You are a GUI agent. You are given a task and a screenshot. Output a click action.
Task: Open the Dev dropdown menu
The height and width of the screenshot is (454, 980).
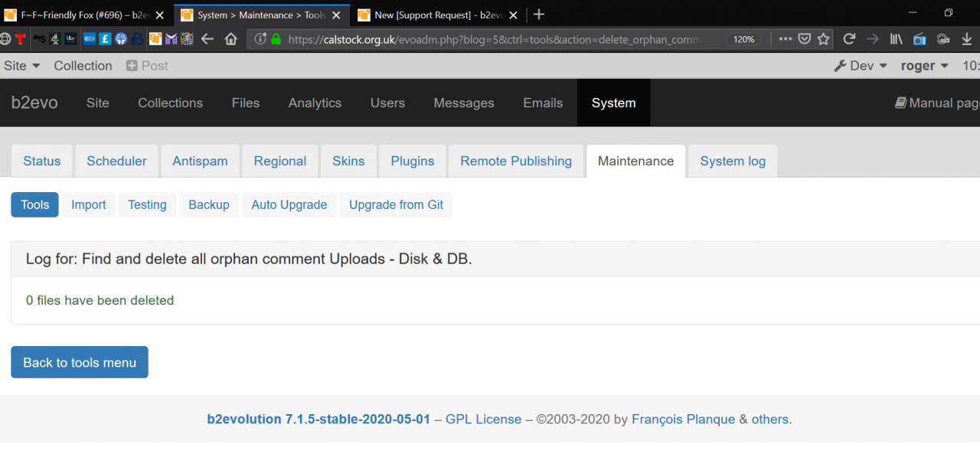861,66
